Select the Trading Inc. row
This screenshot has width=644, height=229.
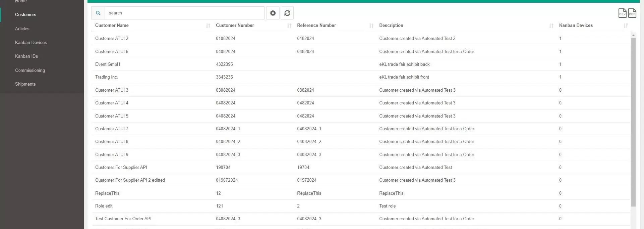pos(361,77)
